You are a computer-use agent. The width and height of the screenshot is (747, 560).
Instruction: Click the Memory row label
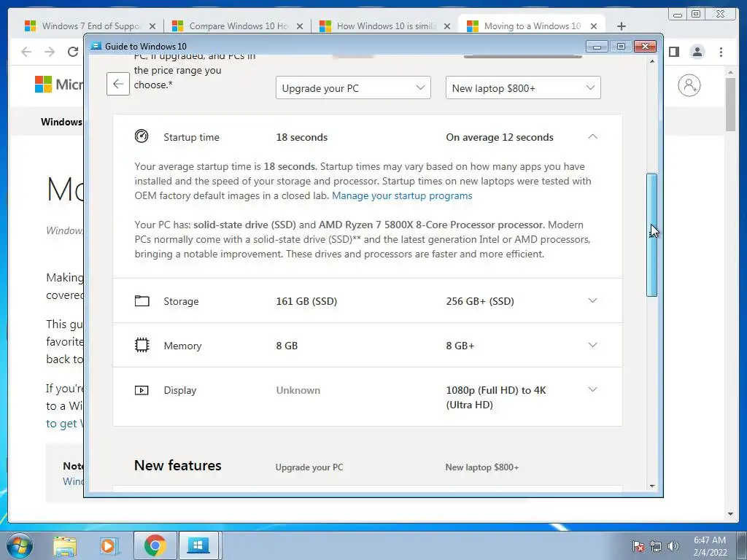182,346
